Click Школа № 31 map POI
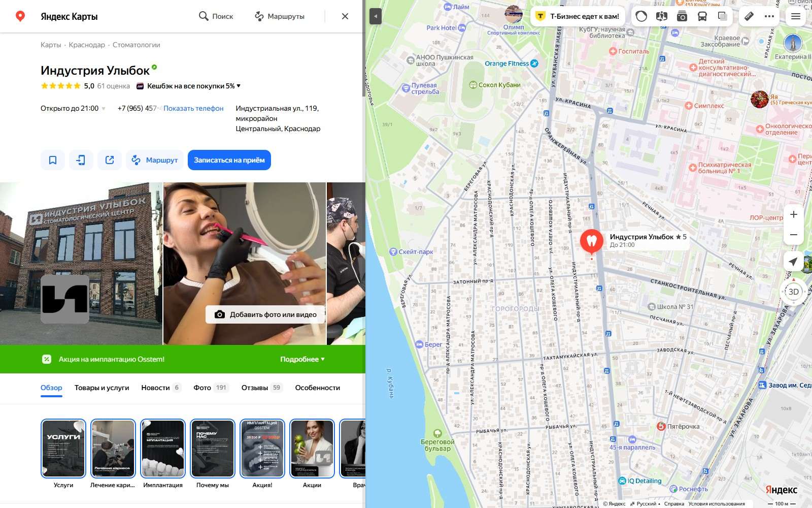This screenshot has height=508, width=812. click(x=670, y=307)
